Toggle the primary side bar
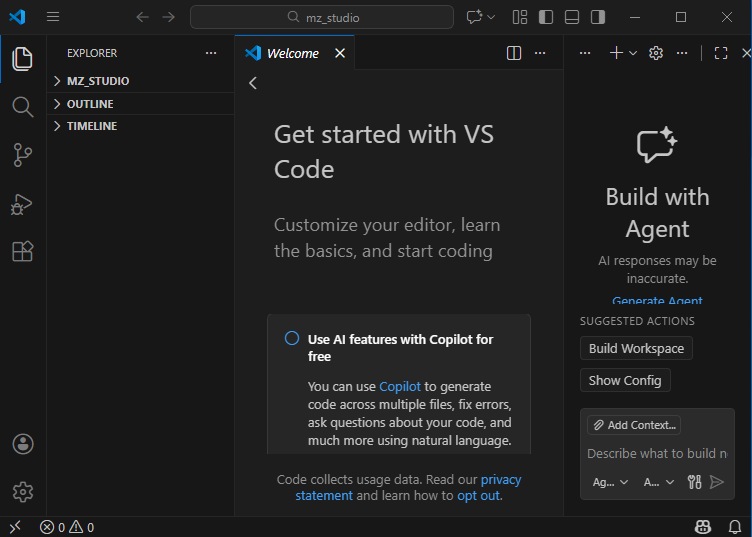752x537 pixels. 546,17
